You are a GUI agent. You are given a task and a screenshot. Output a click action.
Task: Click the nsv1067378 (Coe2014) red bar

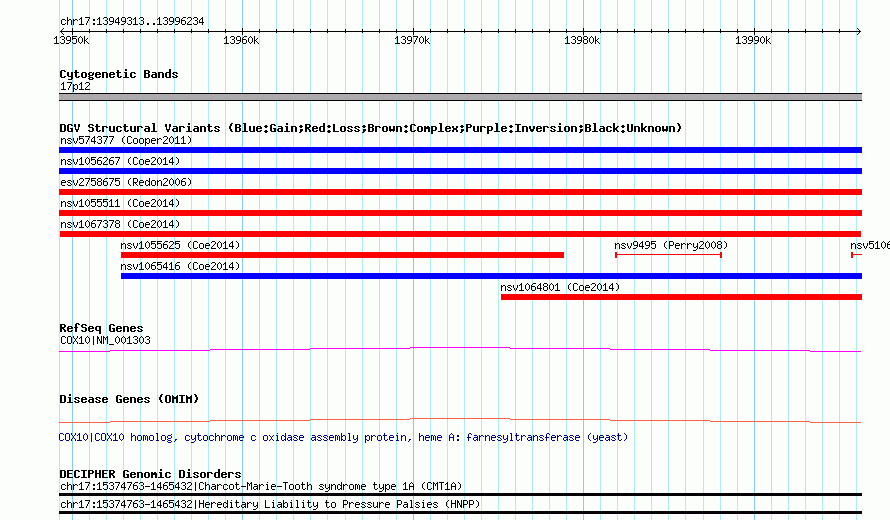[x=460, y=234]
